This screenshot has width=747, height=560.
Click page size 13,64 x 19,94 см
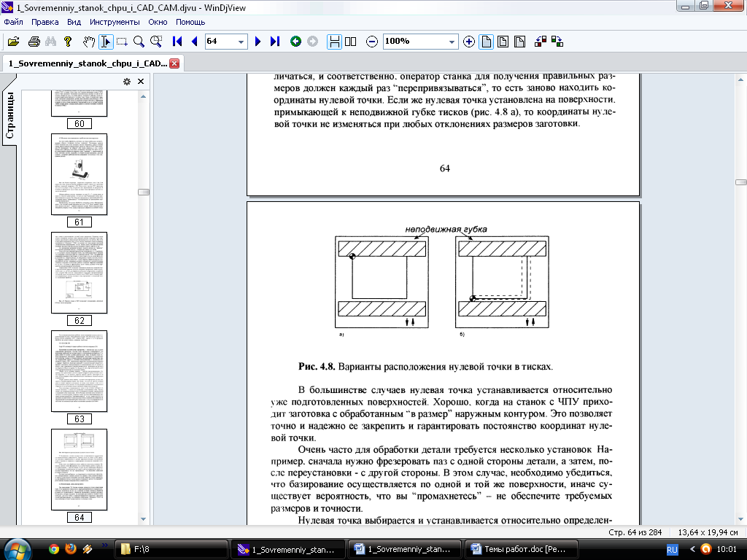coord(708,532)
